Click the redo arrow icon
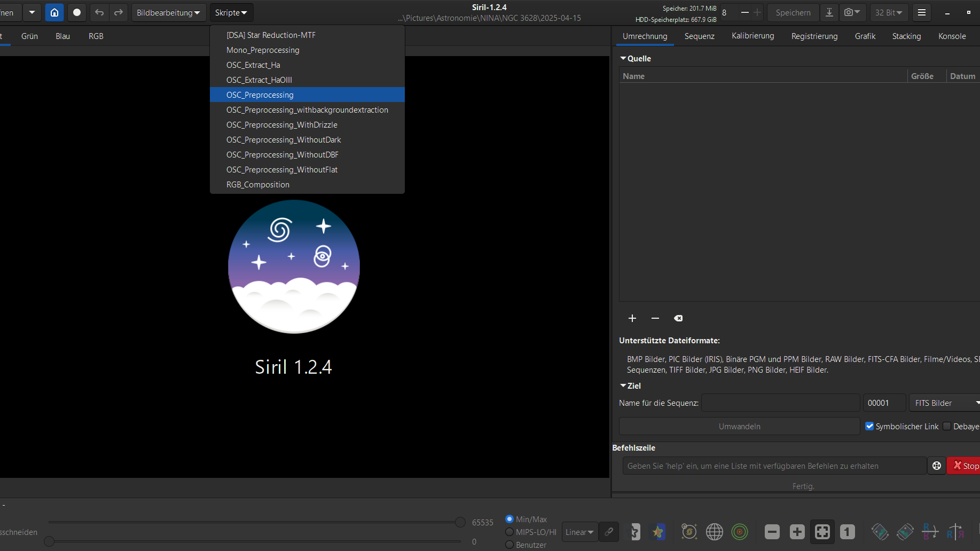This screenshot has height=551, width=980. coord(119,12)
